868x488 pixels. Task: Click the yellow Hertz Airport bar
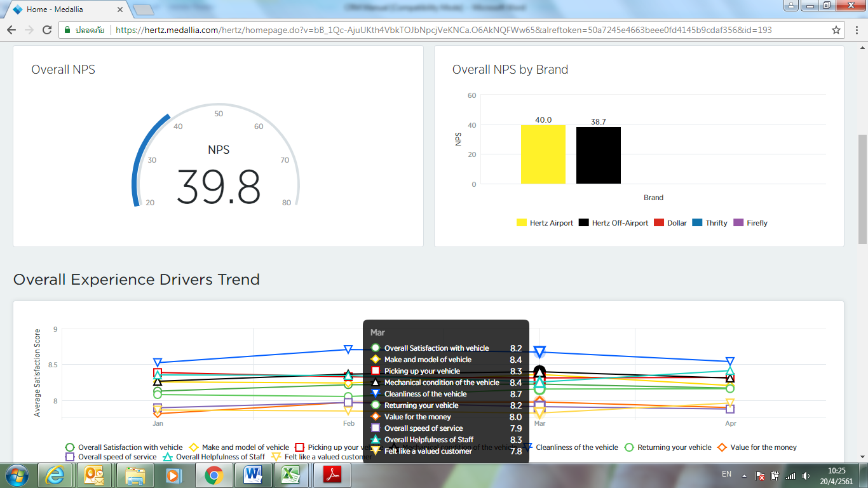tap(543, 154)
